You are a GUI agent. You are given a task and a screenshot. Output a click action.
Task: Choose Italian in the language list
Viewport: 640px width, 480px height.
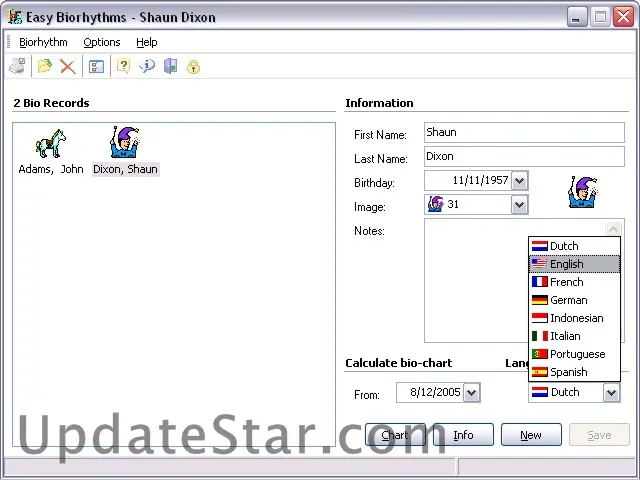pyautogui.click(x=574, y=336)
